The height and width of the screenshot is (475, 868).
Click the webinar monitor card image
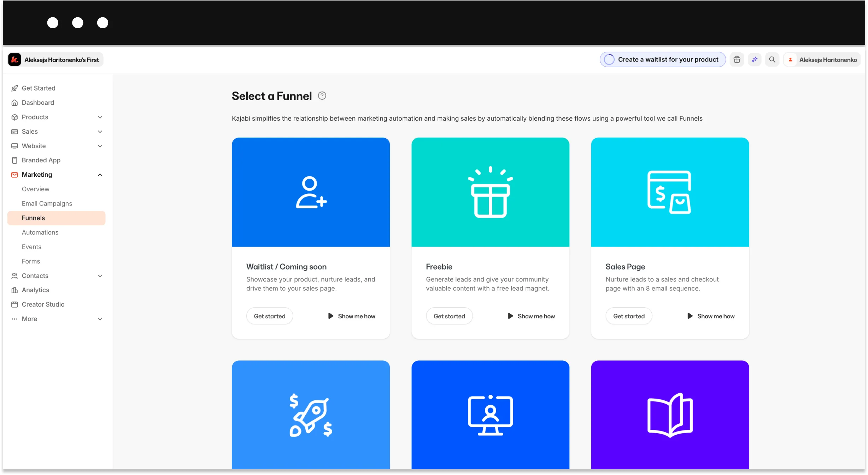click(x=490, y=415)
